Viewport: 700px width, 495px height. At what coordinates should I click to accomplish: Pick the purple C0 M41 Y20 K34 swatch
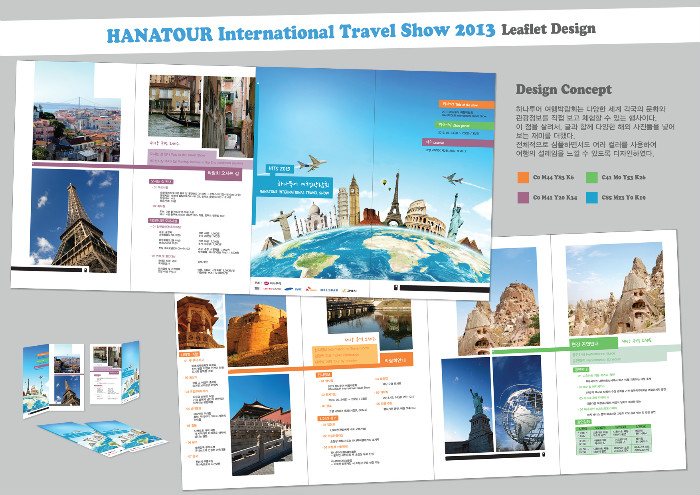(x=523, y=197)
